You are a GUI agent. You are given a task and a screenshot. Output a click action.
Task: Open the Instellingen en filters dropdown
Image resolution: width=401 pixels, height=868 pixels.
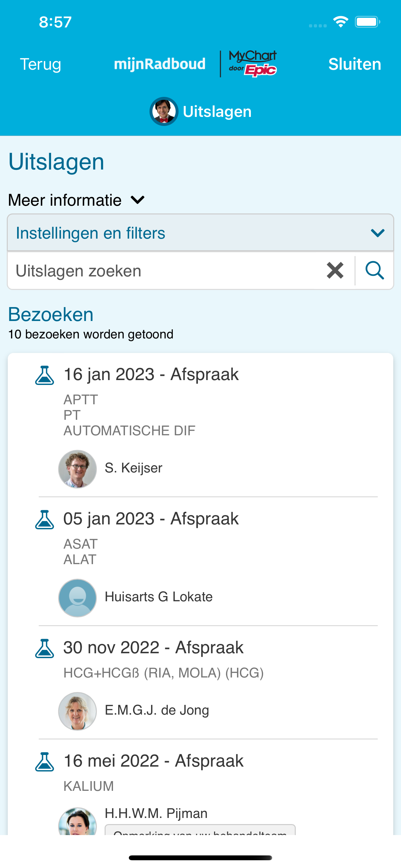[x=200, y=233]
